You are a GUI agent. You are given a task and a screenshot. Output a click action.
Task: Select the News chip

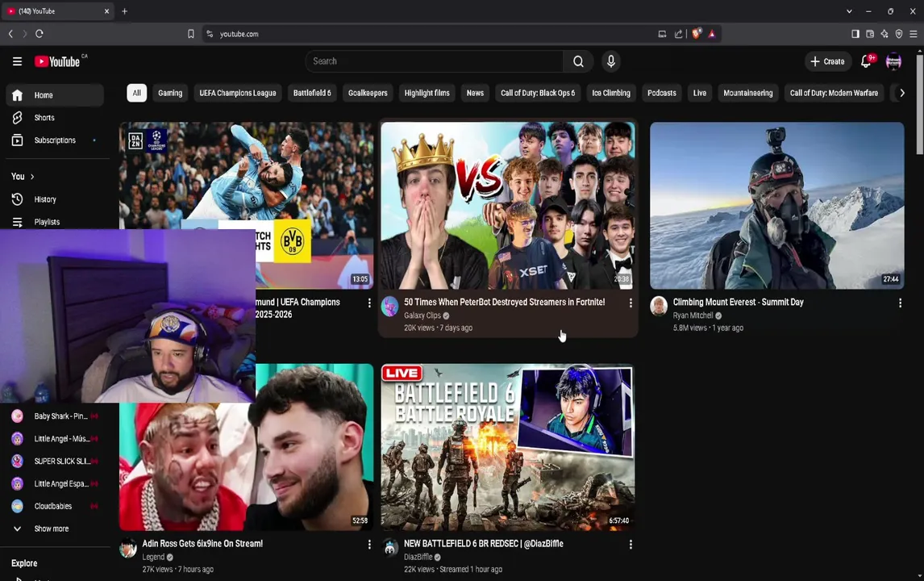tap(475, 93)
